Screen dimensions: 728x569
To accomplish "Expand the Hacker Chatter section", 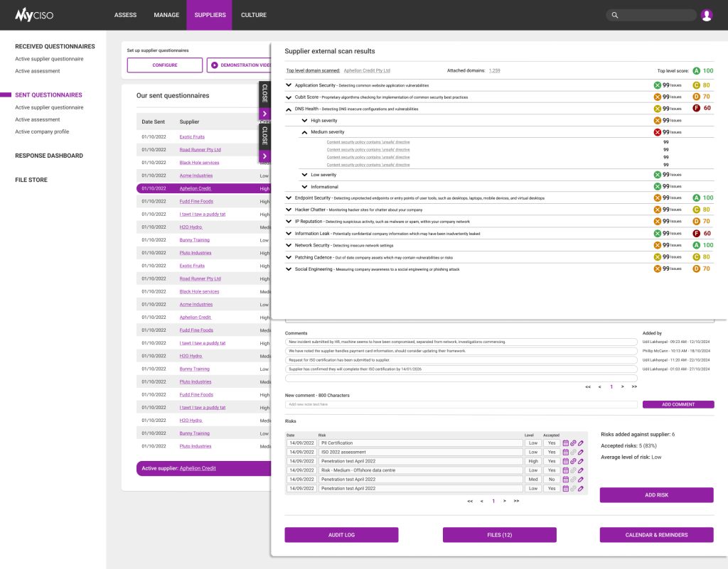I will pos(289,210).
